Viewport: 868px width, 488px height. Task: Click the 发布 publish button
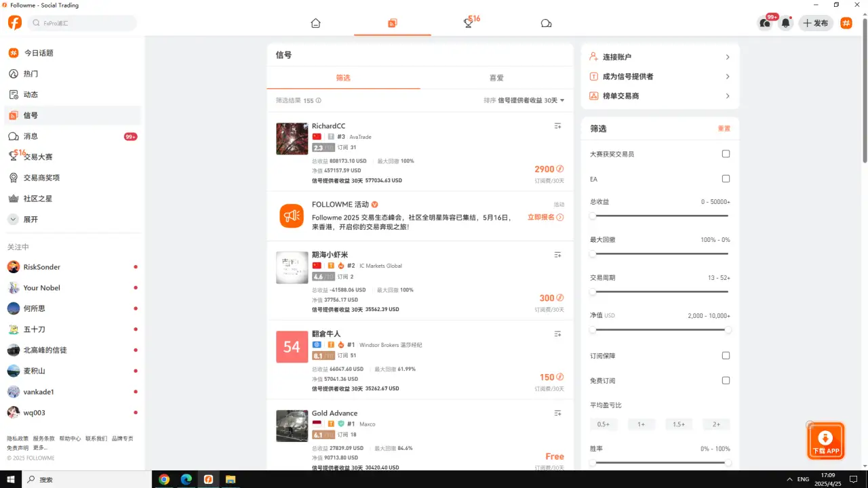(816, 23)
